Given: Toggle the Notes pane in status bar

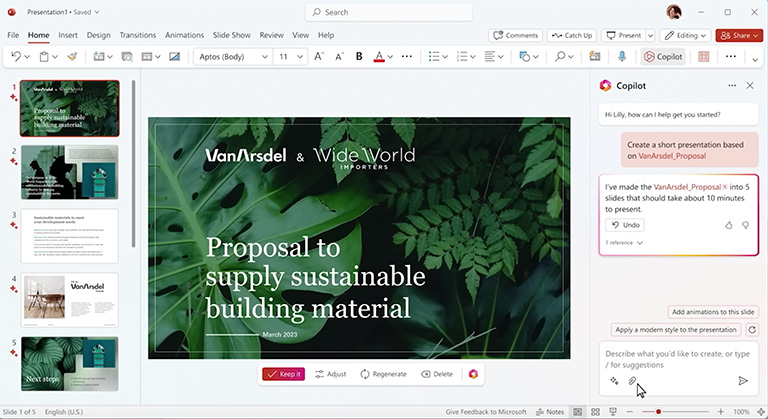Looking at the screenshot, I should (551, 411).
